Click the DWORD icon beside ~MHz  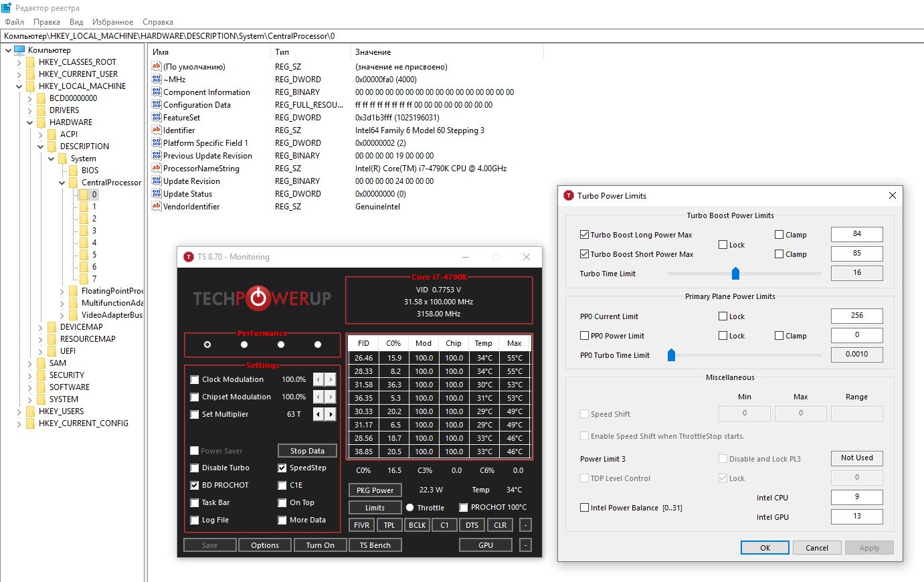(x=157, y=79)
